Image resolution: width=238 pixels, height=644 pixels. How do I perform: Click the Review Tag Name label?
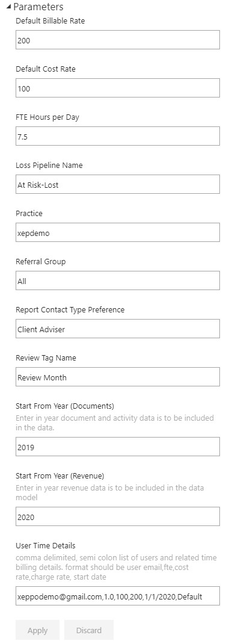(x=46, y=358)
